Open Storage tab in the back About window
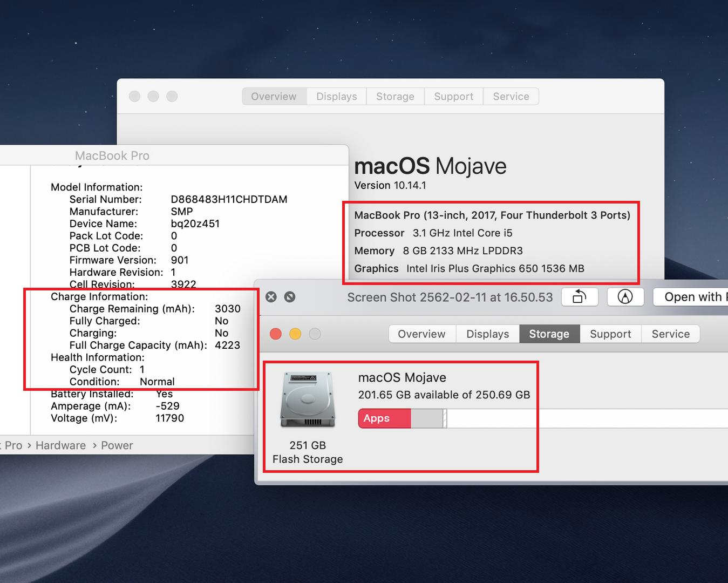728x583 pixels. [x=395, y=97]
